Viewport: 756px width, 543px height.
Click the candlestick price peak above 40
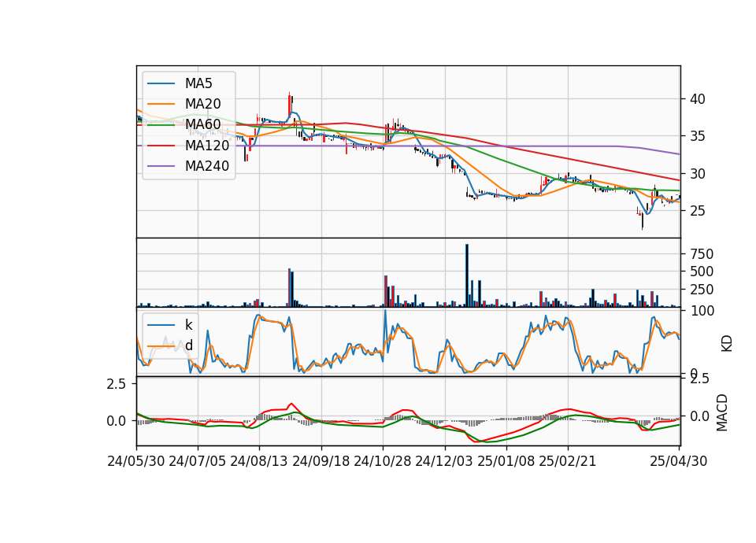(289, 104)
